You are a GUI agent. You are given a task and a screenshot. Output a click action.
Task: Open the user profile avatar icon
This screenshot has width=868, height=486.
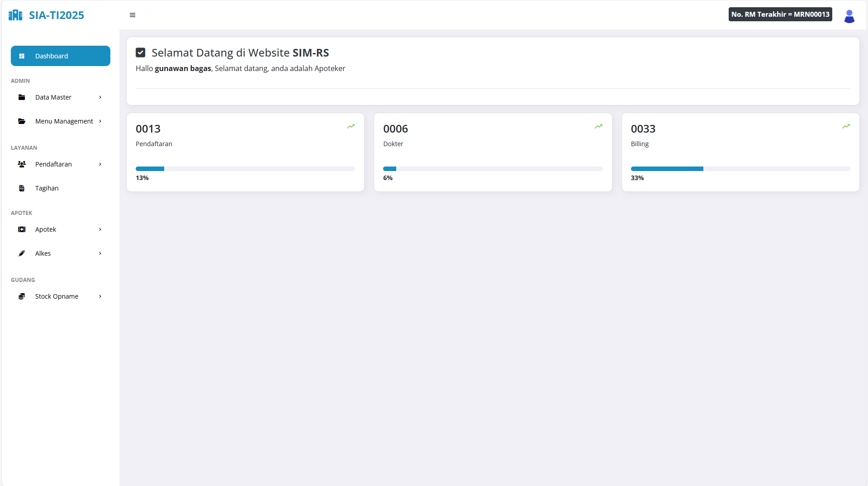(x=849, y=16)
